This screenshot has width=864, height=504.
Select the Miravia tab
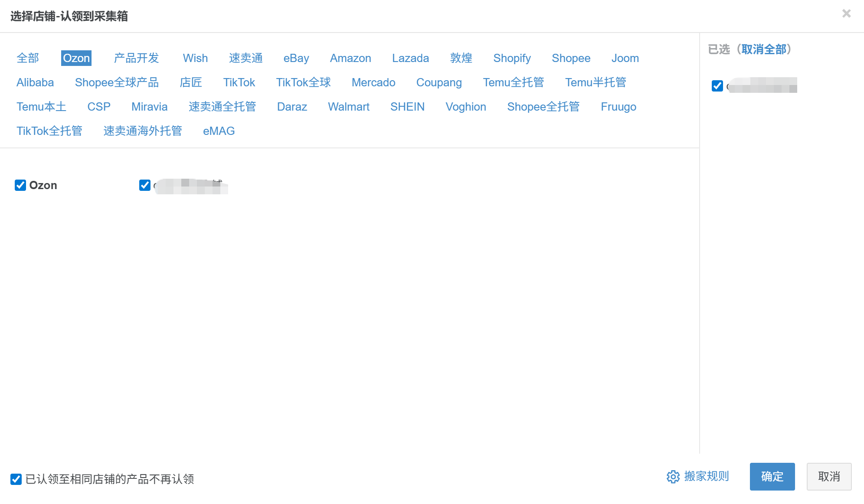(x=150, y=107)
